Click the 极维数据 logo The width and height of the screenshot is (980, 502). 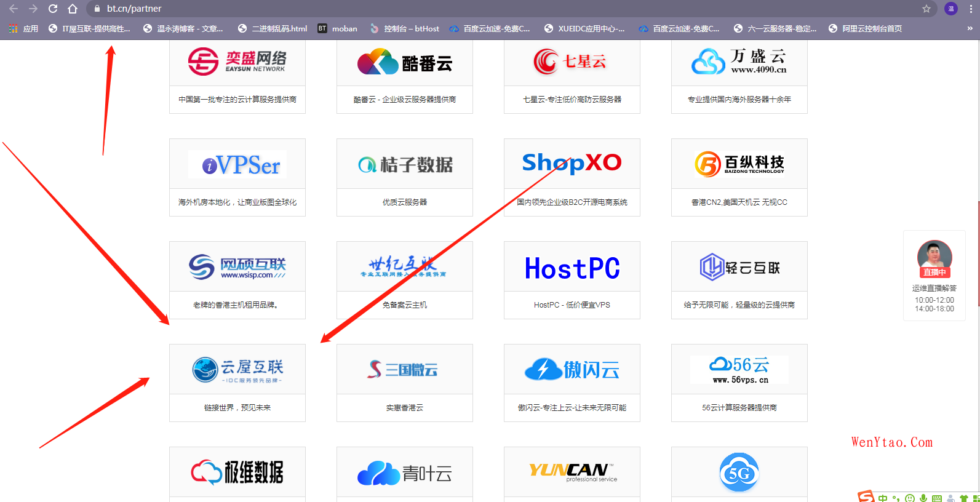(237, 472)
